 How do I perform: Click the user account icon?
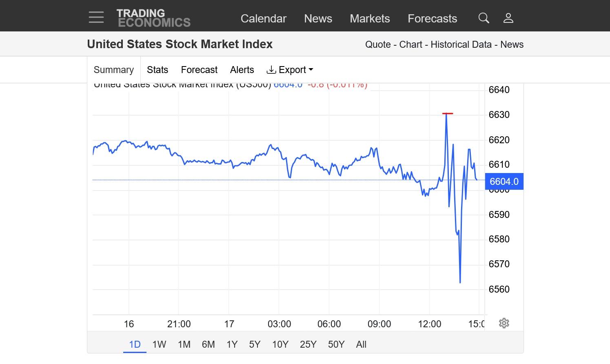(x=508, y=18)
